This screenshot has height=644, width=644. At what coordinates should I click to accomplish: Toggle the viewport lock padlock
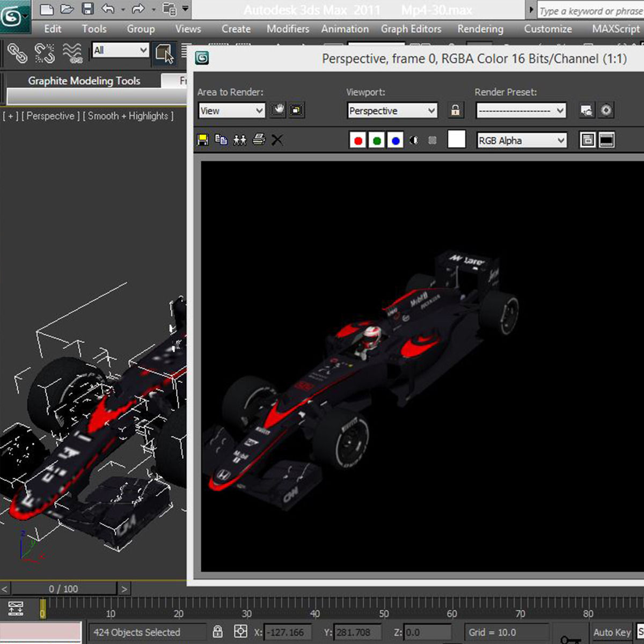(455, 111)
